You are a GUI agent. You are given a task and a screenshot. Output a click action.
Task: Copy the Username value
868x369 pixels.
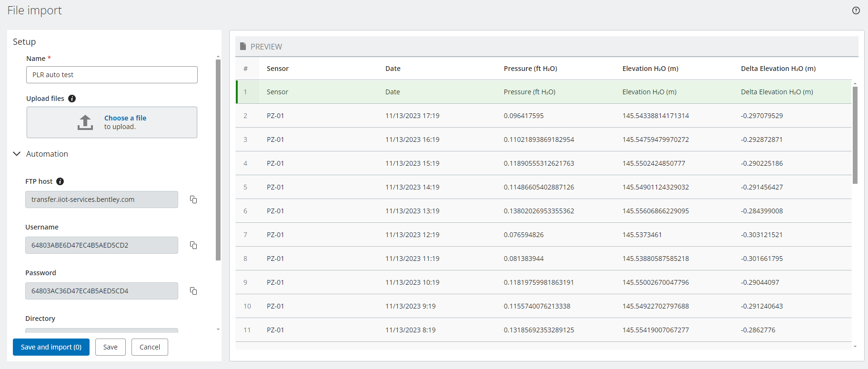pyautogui.click(x=193, y=245)
